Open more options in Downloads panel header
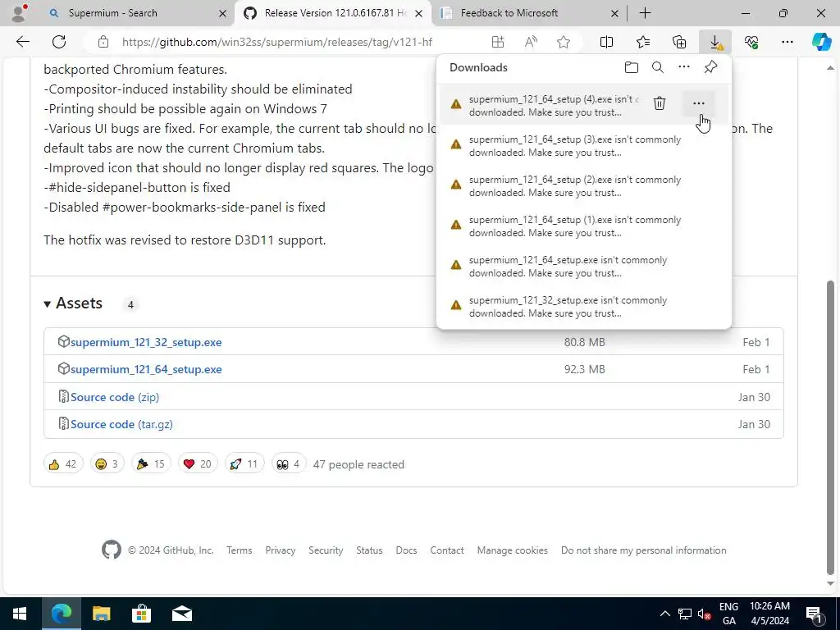 pos(684,67)
